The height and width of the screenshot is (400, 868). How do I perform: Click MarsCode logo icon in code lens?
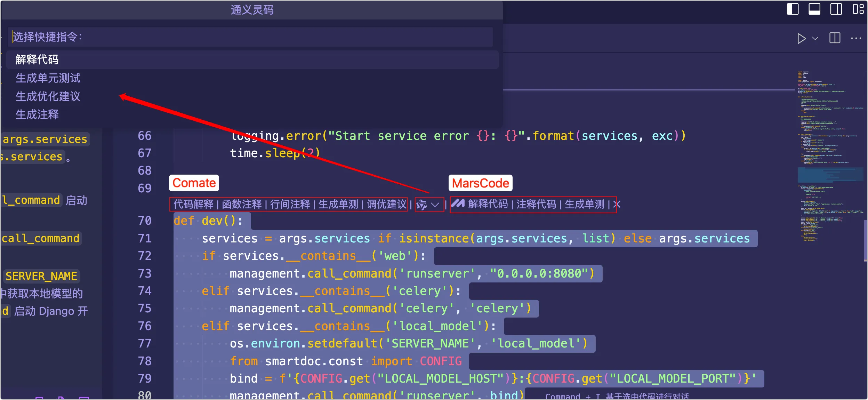[458, 204]
